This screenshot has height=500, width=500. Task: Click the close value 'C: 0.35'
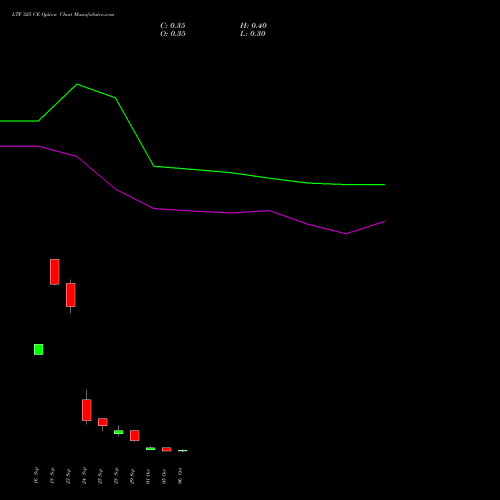tap(173, 26)
